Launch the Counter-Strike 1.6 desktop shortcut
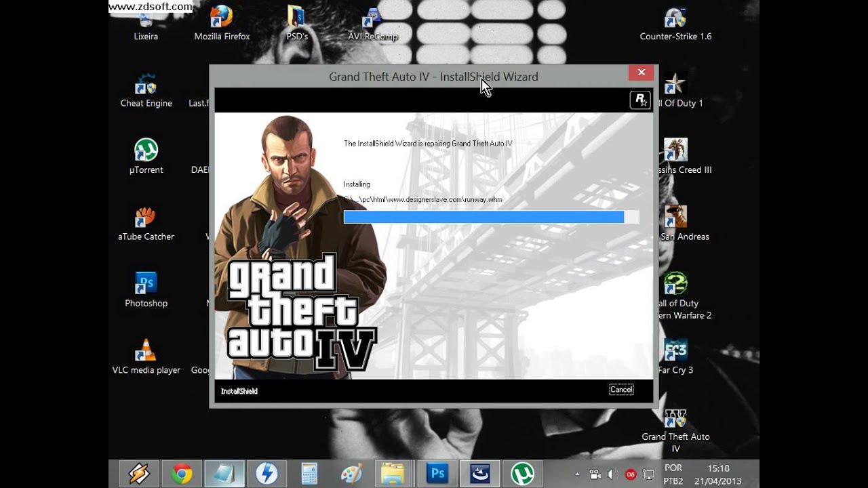Viewport: 868px width, 488px height. tap(675, 24)
